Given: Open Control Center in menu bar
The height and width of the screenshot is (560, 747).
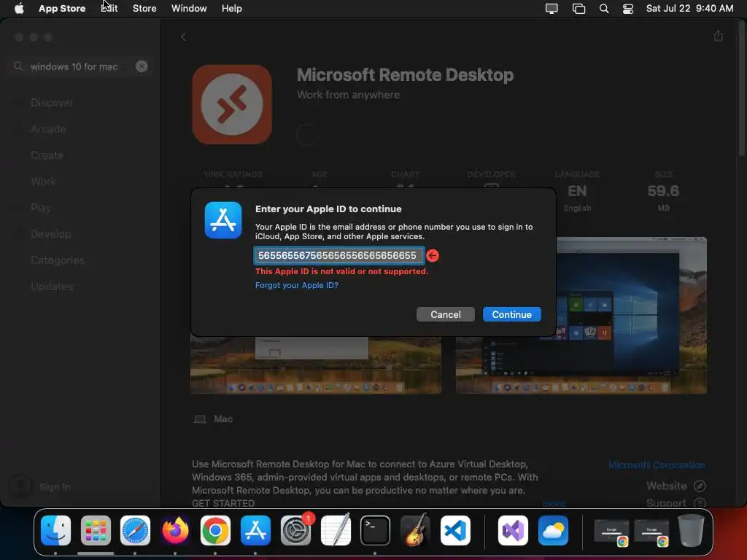Looking at the screenshot, I should pyautogui.click(x=628, y=8).
